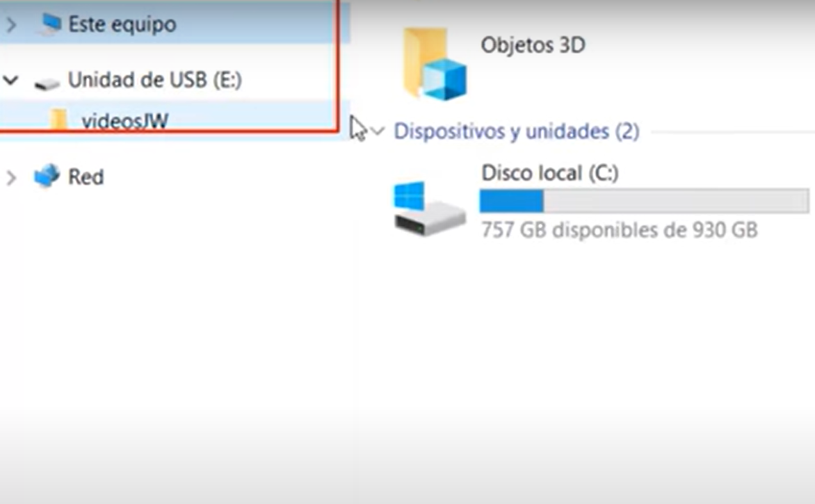Select Red label in navigation pane

click(86, 177)
